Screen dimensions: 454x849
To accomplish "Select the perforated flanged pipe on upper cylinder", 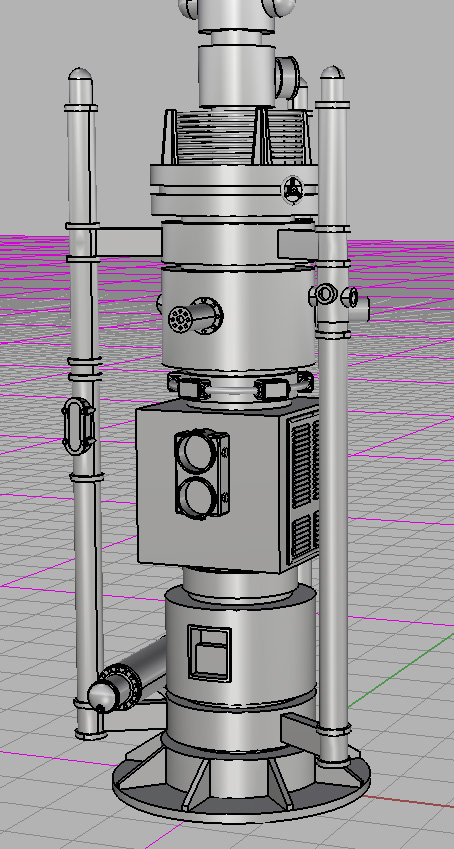I will [x=195, y=317].
